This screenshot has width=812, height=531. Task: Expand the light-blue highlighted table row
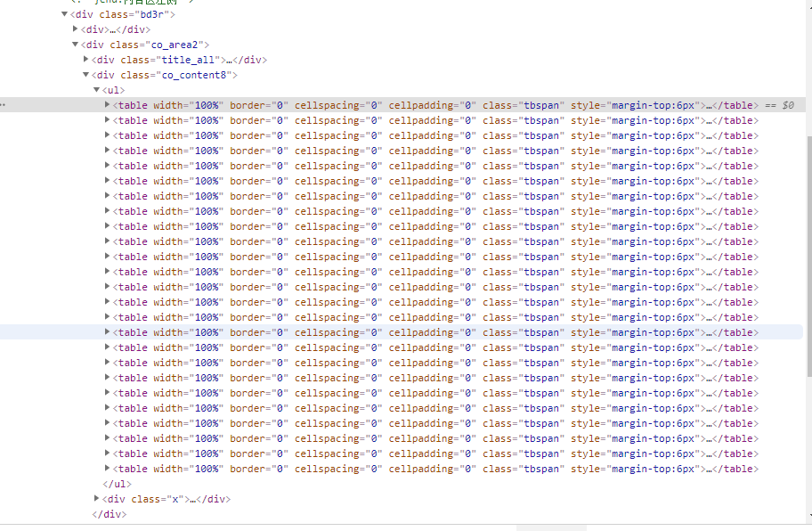tap(108, 332)
